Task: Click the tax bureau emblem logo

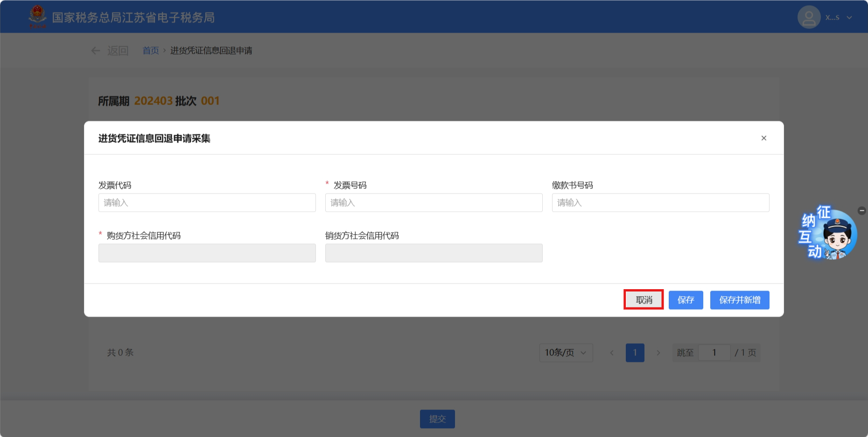Action: [x=37, y=17]
